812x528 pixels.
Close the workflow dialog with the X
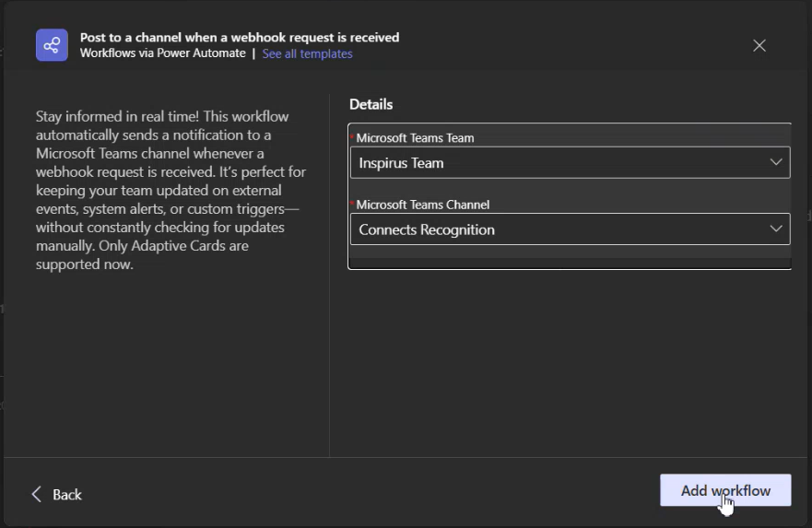point(759,45)
